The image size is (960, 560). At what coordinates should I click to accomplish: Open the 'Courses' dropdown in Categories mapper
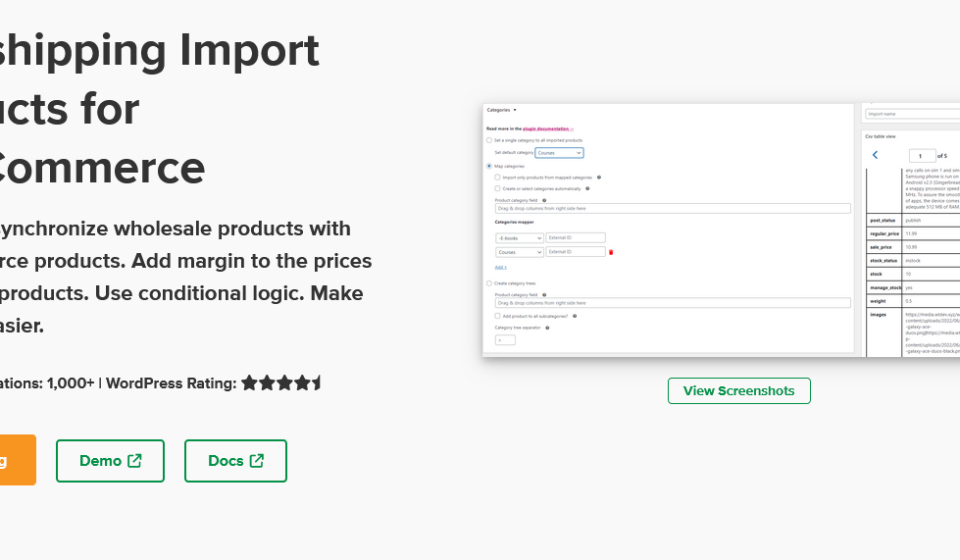coord(519,252)
